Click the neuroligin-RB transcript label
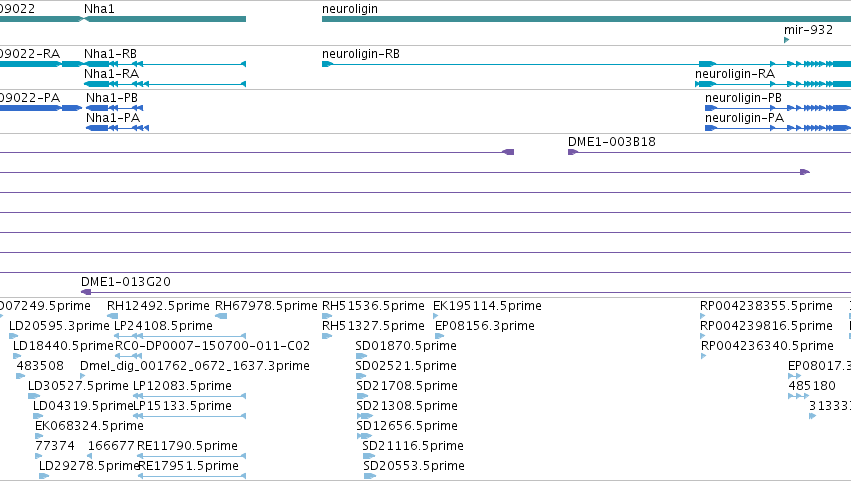The height and width of the screenshot is (481, 851). 360,54
